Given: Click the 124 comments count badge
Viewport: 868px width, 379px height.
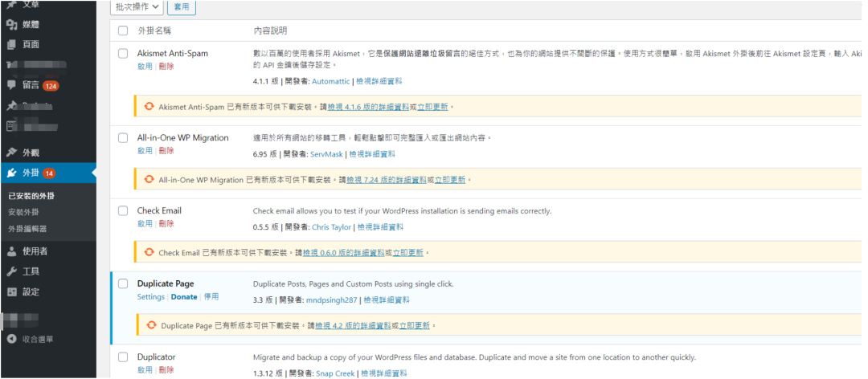Looking at the screenshot, I should pos(51,86).
